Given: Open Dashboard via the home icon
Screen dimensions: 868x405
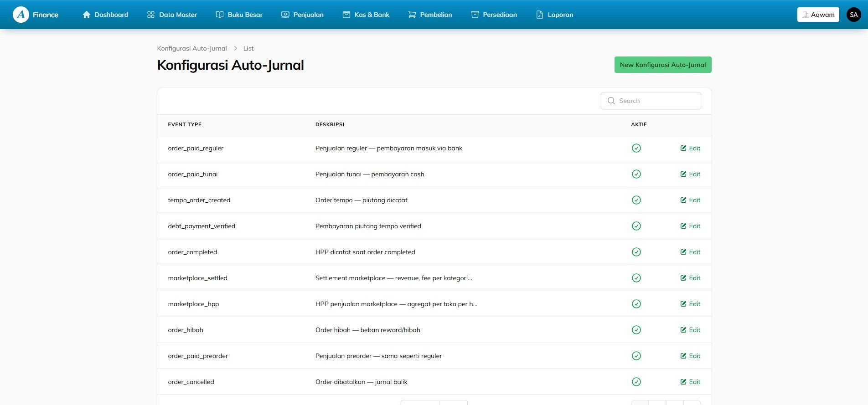Looking at the screenshot, I should tap(87, 15).
